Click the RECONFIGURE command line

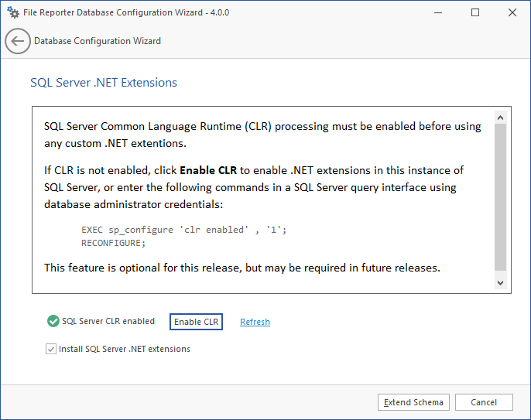[x=113, y=242]
